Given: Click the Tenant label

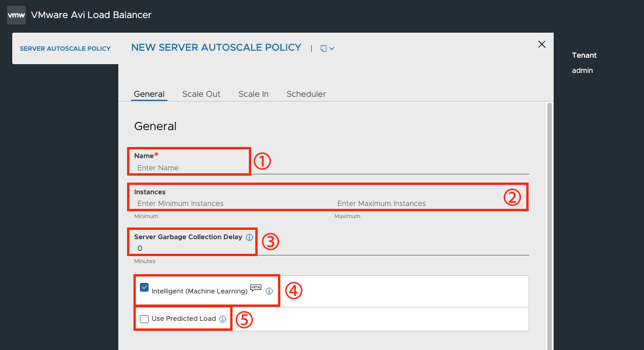Looking at the screenshot, I should tap(584, 55).
